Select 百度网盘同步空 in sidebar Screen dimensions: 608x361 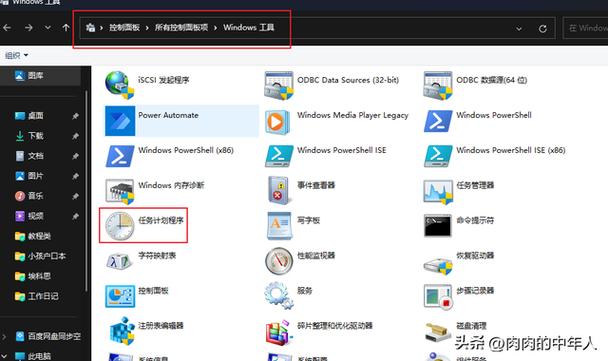54,336
